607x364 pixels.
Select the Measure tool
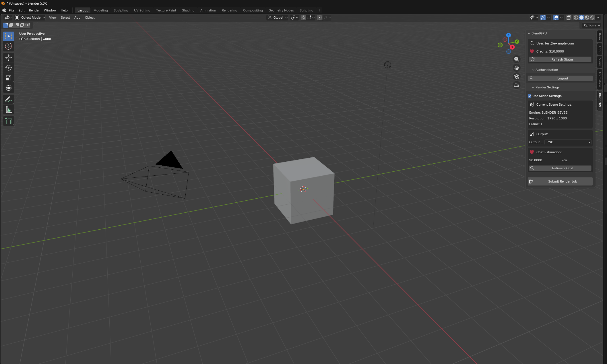coord(8,109)
